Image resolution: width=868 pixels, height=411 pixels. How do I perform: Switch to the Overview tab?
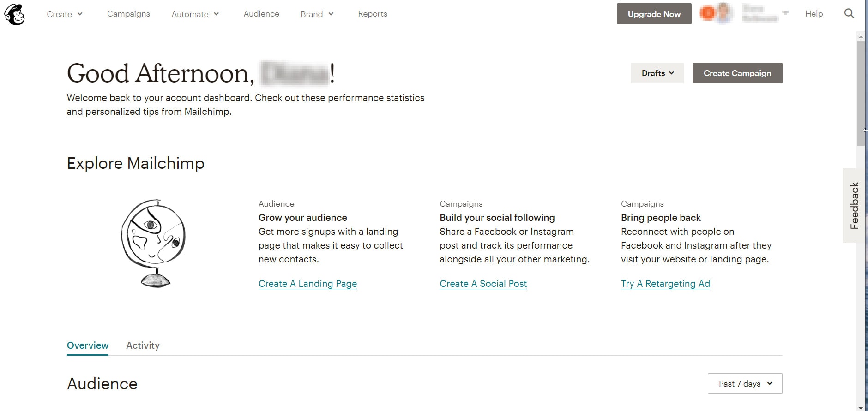[x=88, y=345]
